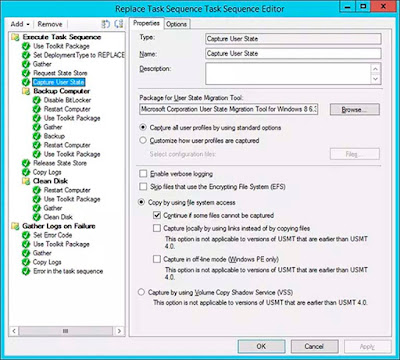Click the Browse button for USMT package
Image resolution: width=400 pixels, height=360 pixels.
pos(355,110)
